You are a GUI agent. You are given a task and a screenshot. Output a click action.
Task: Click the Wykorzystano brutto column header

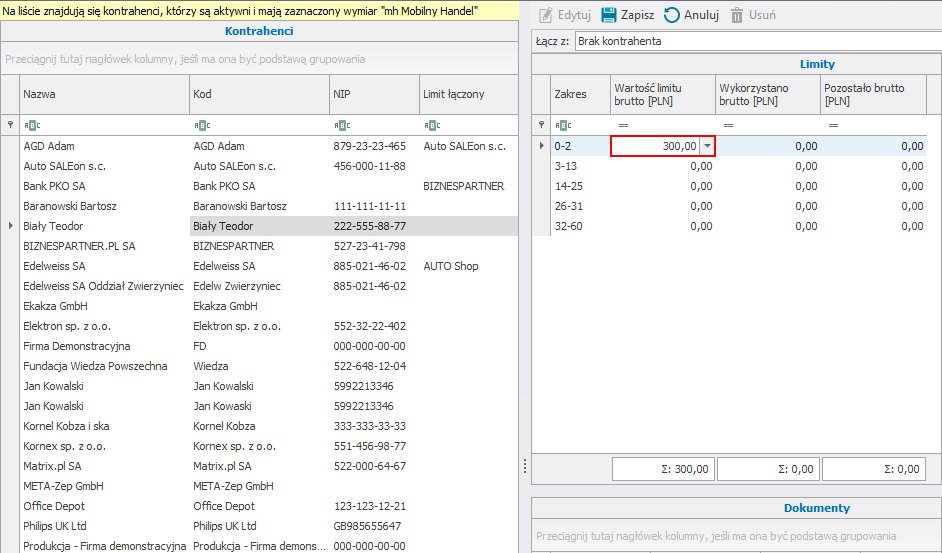click(767, 95)
